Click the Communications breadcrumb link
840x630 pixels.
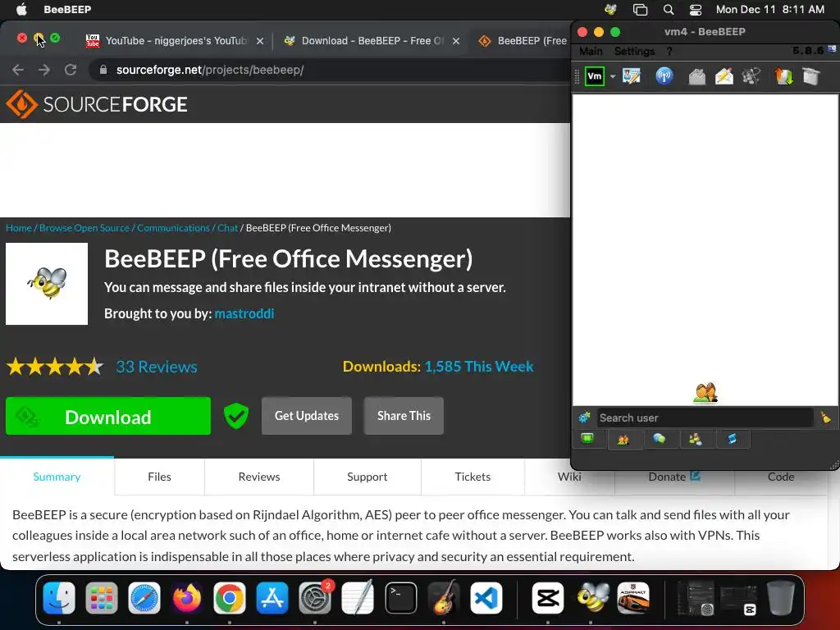[x=173, y=228]
